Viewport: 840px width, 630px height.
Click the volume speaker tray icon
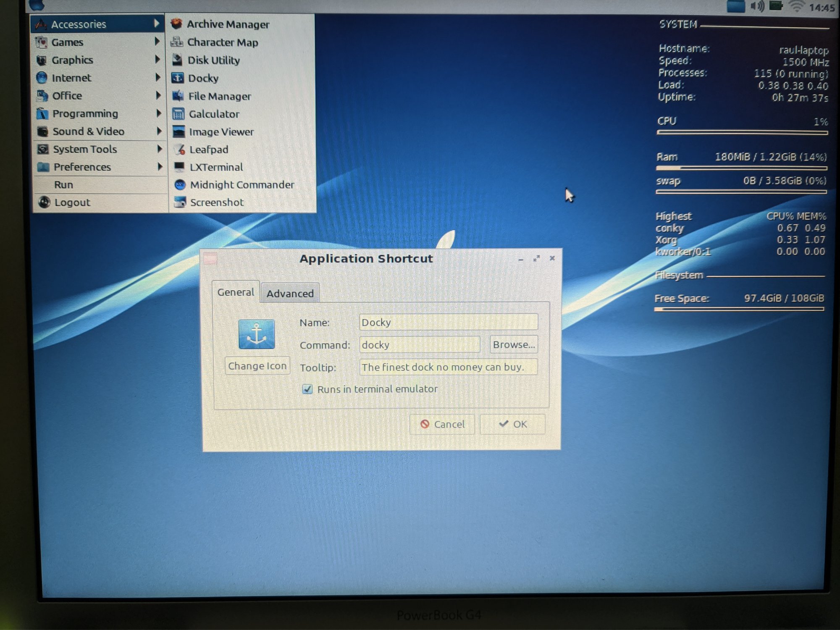757,6
